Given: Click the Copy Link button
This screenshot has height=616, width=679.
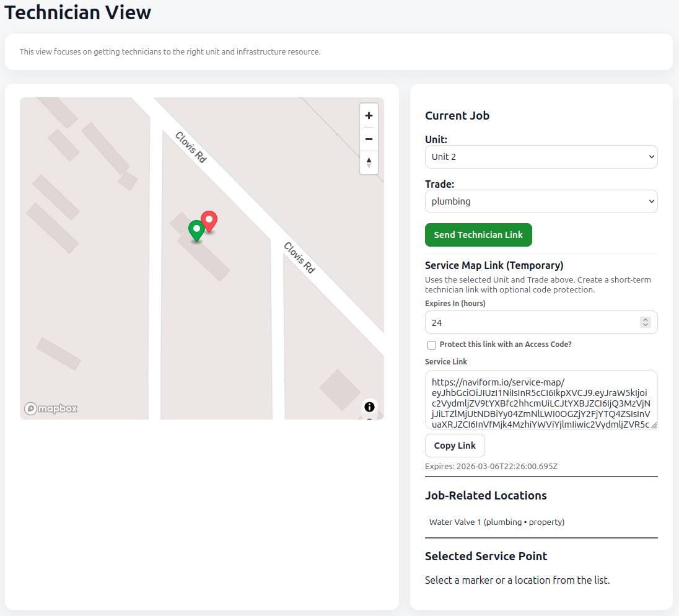Looking at the screenshot, I should 455,446.
